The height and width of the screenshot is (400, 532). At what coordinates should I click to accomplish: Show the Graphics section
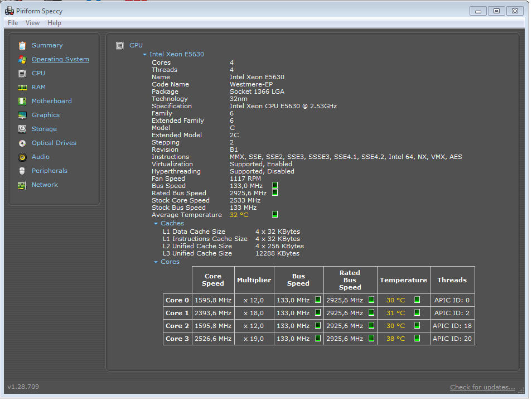[x=46, y=115]
